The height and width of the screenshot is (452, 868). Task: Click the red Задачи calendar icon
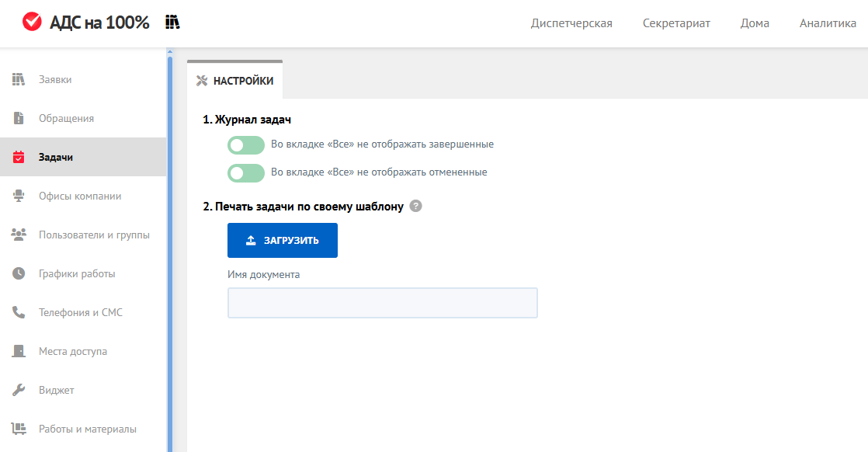[19, 157]
